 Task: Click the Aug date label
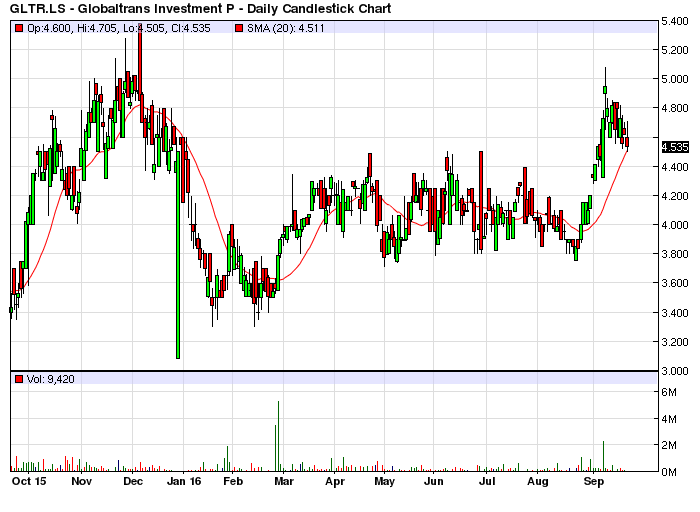[538, 481]
